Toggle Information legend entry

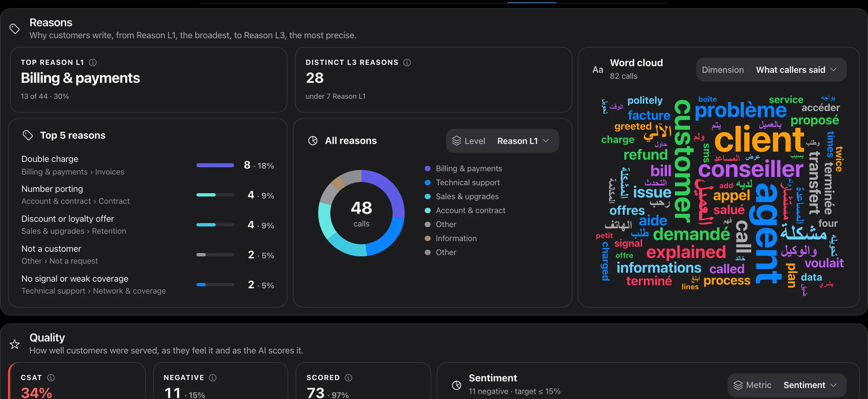pos(451,238)
